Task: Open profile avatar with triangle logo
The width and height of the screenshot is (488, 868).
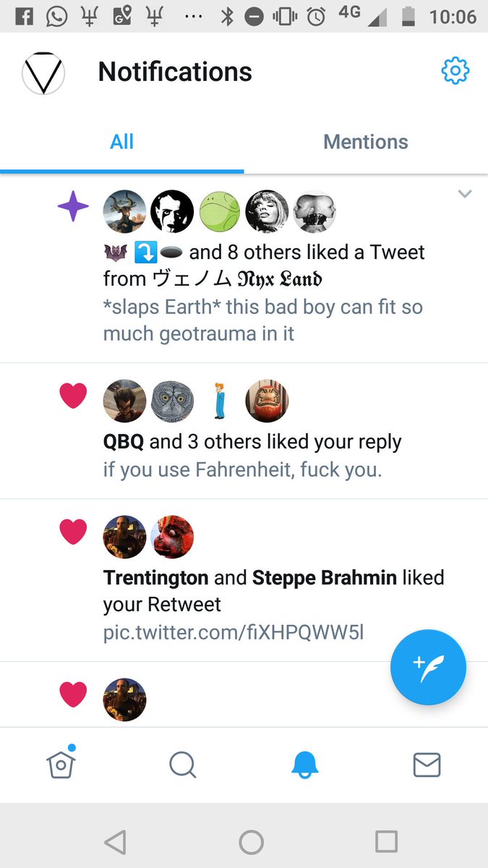Action: click(43, 72)
